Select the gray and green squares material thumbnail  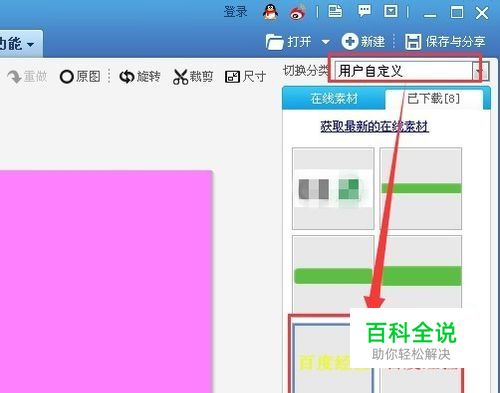click(333, 189)
